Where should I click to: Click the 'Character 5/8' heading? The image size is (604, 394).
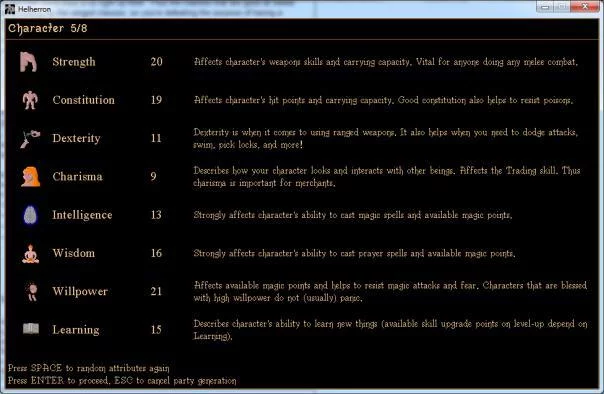click(x=48, y=28)
